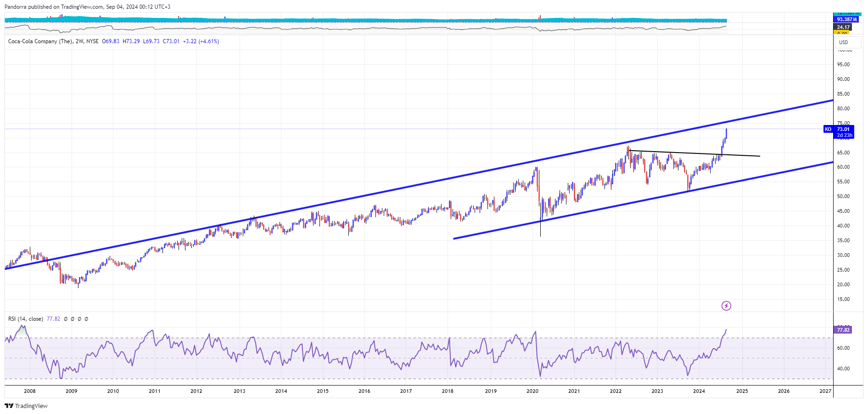Click the 2027 year label on time axis

(x=825, y=391)
